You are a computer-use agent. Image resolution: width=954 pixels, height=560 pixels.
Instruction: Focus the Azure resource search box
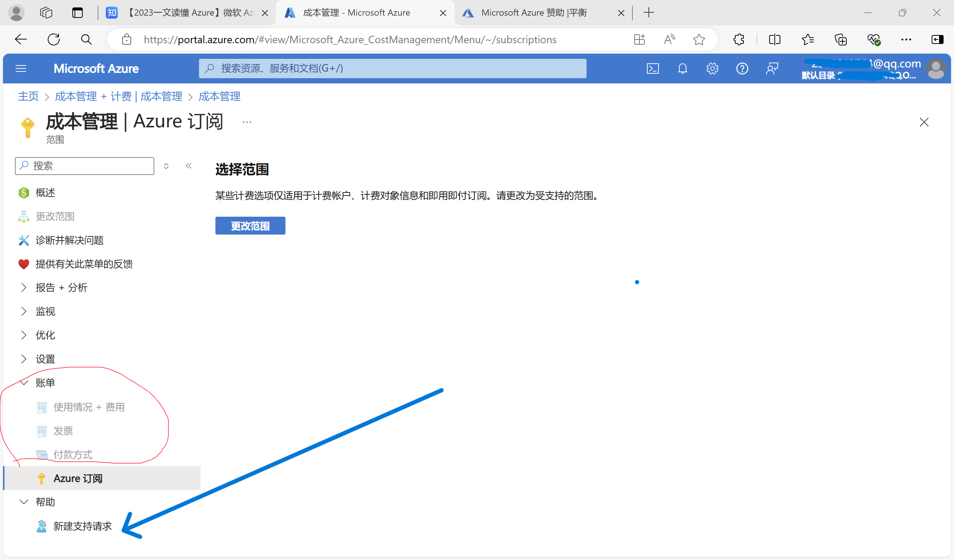point(392,69)
